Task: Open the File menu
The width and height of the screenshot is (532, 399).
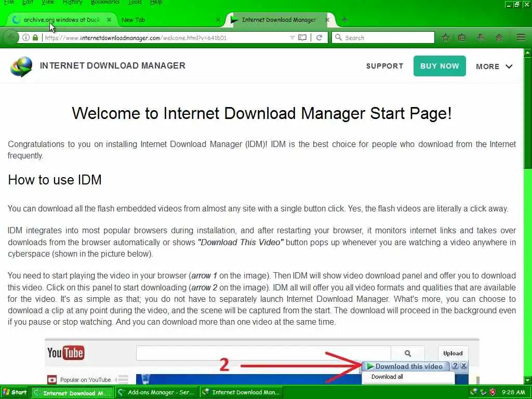Action: 9,3
